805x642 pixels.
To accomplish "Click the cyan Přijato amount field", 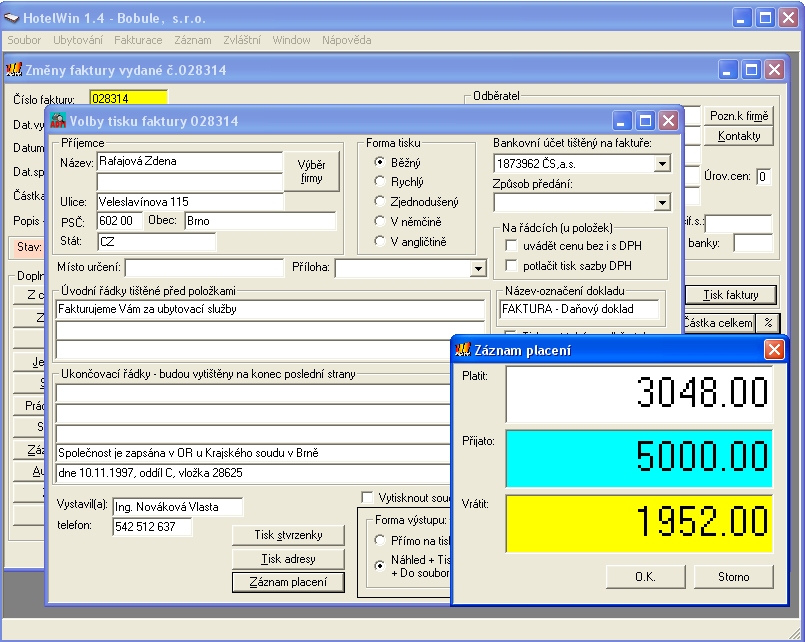I will tap(639, 459).
